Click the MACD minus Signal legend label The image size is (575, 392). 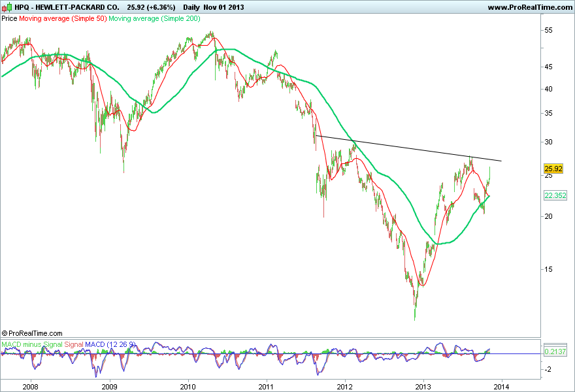(x=32, y=345)
